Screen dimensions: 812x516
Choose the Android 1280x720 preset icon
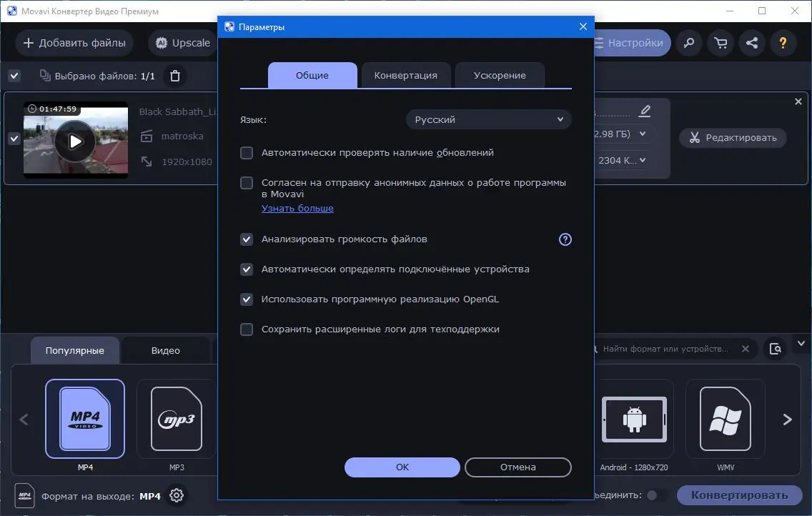tap(634, 419)
